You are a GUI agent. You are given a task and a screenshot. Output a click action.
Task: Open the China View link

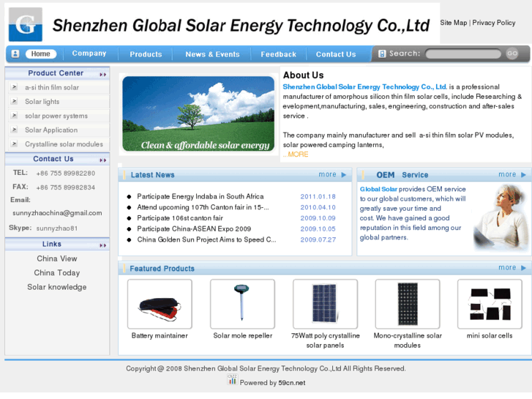(57, 258)
